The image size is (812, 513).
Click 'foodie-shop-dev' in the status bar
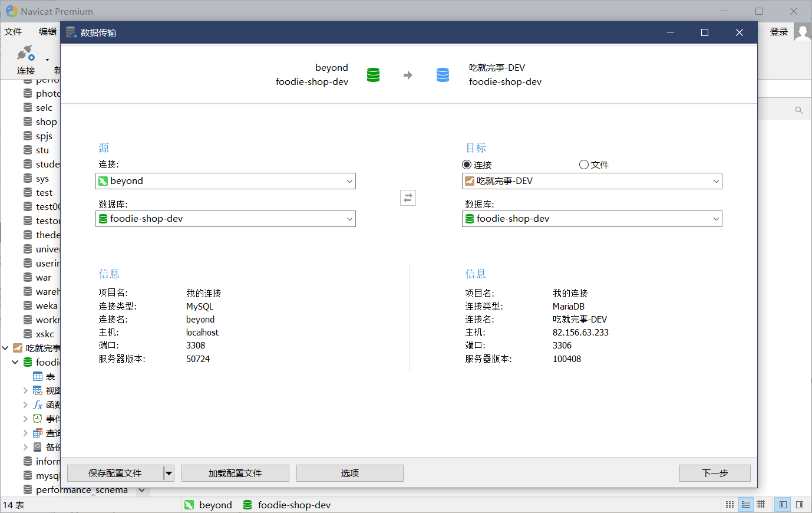287,505
